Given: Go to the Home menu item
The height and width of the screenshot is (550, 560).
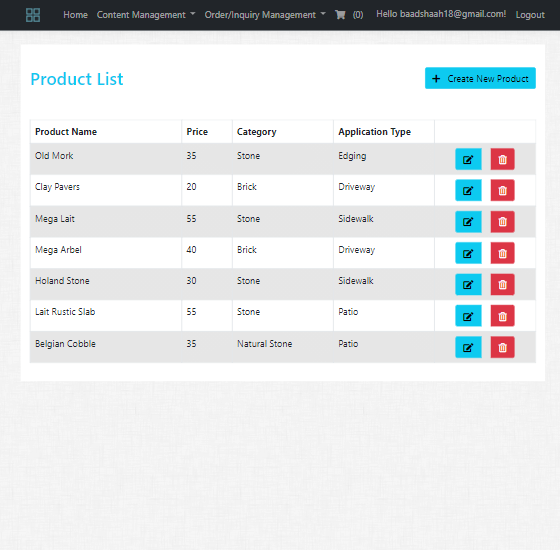Looking at the screenshot, I should [x=75, y=15].
